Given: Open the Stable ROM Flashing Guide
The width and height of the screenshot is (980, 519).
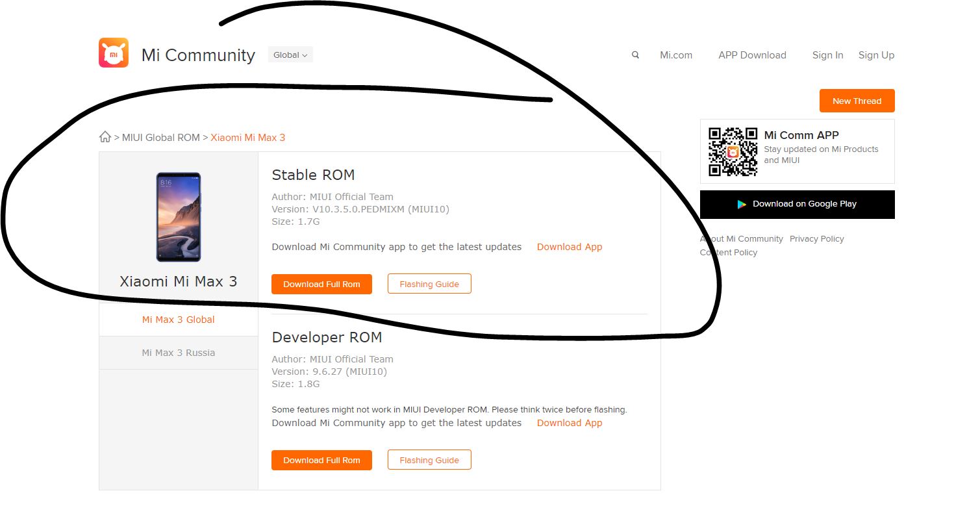Looking at the screenshot, I should (x=429, y=284).
